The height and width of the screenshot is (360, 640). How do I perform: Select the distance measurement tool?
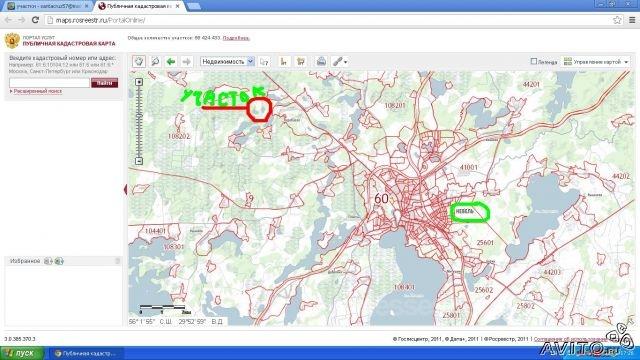[284, 62]
